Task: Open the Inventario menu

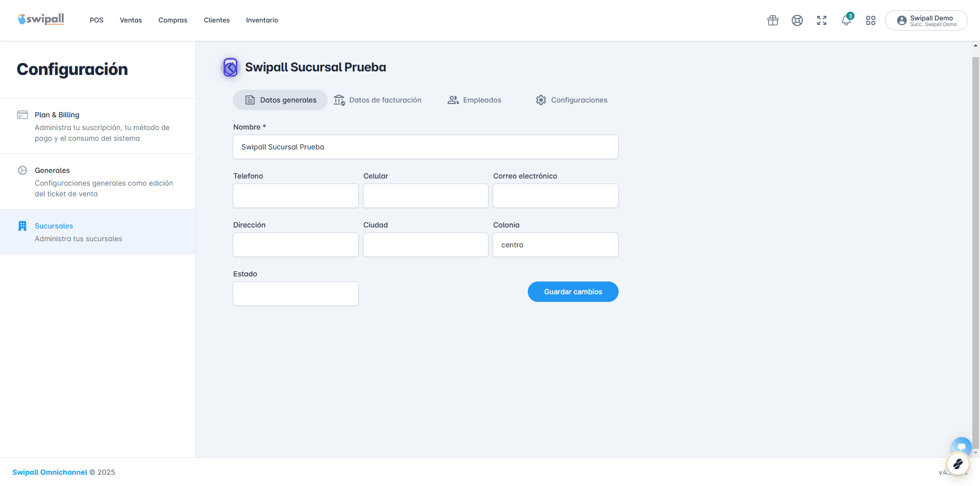Action: coord(262,20)
